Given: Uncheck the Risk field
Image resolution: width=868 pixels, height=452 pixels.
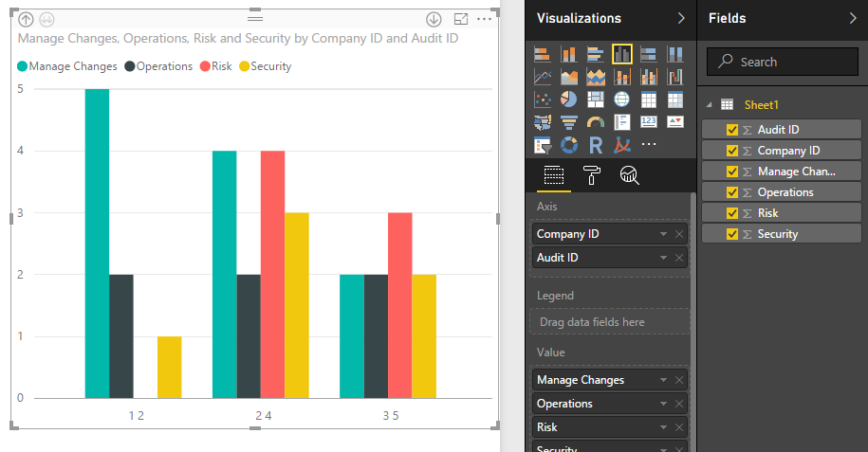Looking at the screenshot, I should 731,213.
